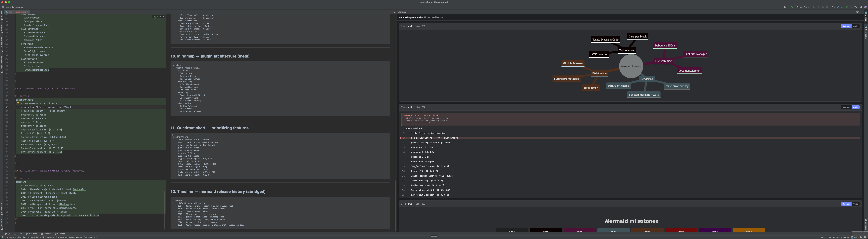The height and width of the screenshot is (239, 868).
Task: Click the Run play icon
Action: click(x=814, y=7)
